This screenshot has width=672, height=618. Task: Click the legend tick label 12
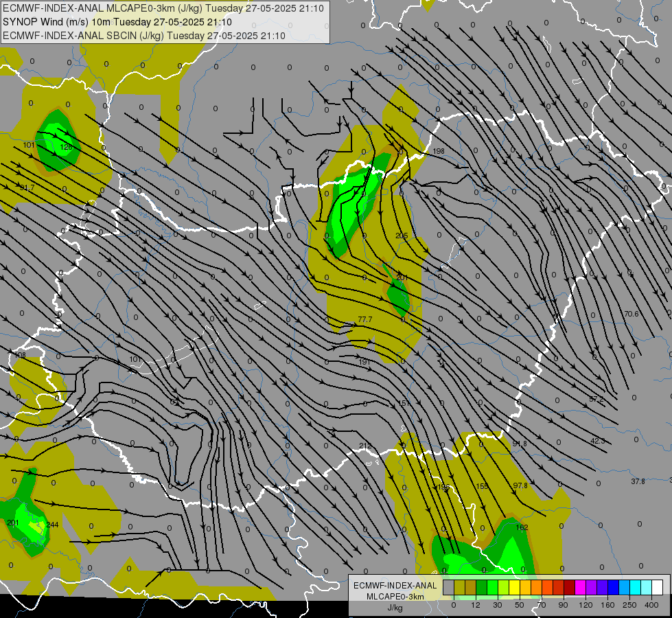click(476, 605)
